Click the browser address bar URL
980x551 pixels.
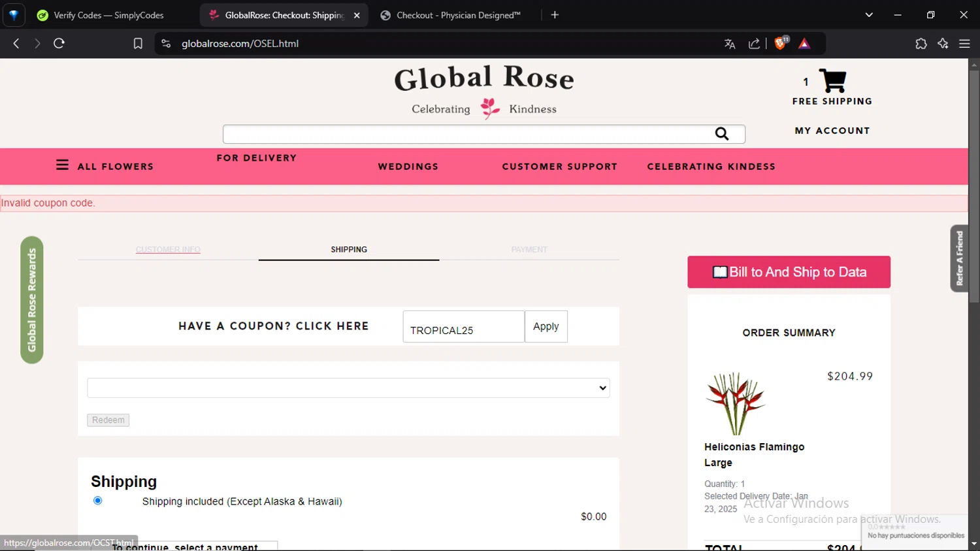240,44
